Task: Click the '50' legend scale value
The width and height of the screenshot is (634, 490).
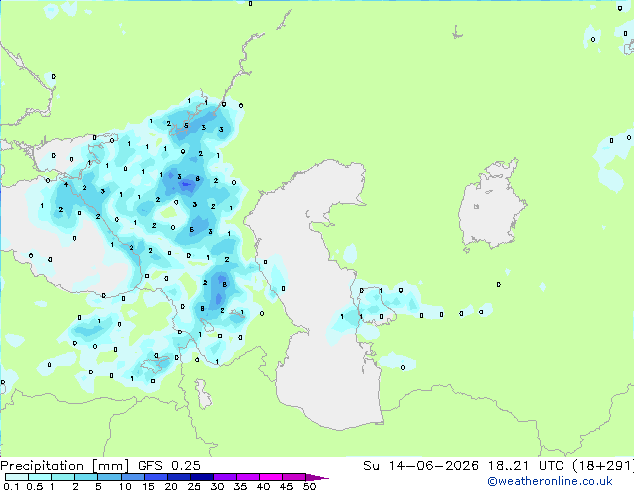Action: point(309,486)
